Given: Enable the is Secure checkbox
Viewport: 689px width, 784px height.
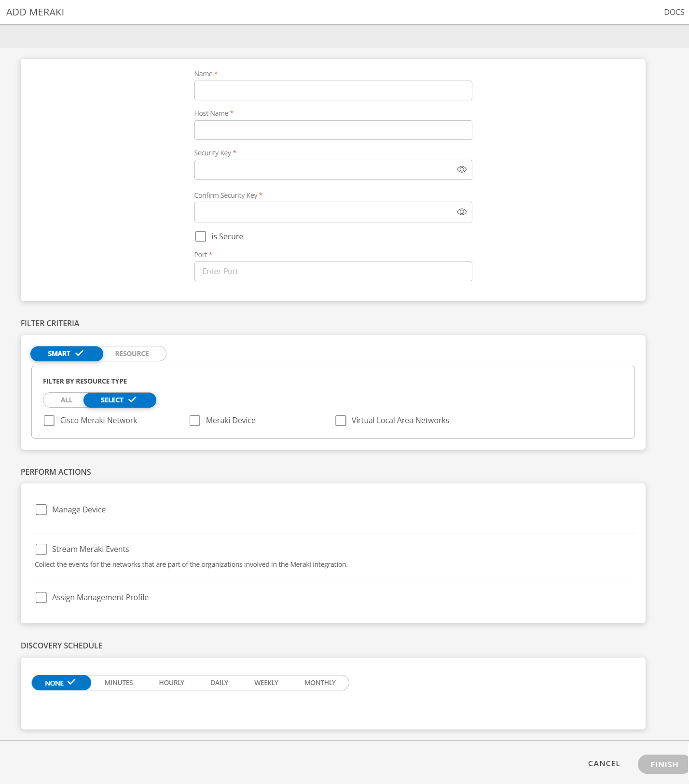Looking at the screenshot, I should pos(201,236).
